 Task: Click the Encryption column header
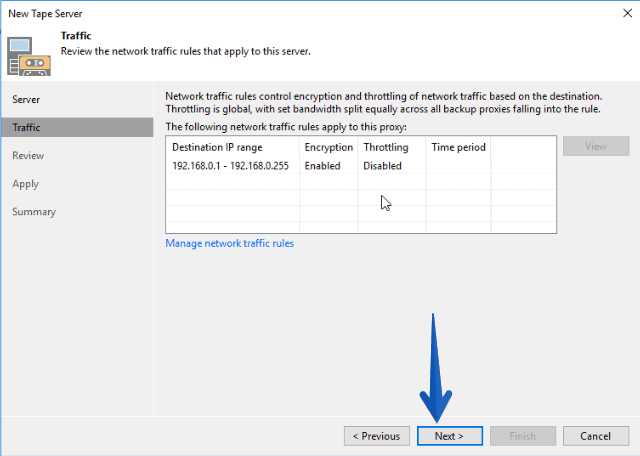[329, 147]
